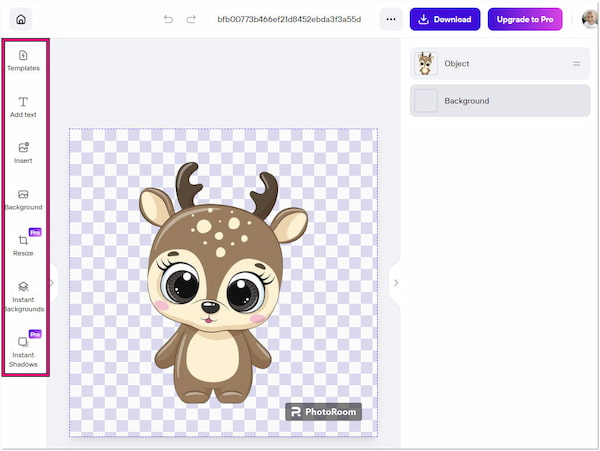Click Upgrade to Pro button
Image resolution: width=600 pixels, height=451 pixels.
(525, 19)
